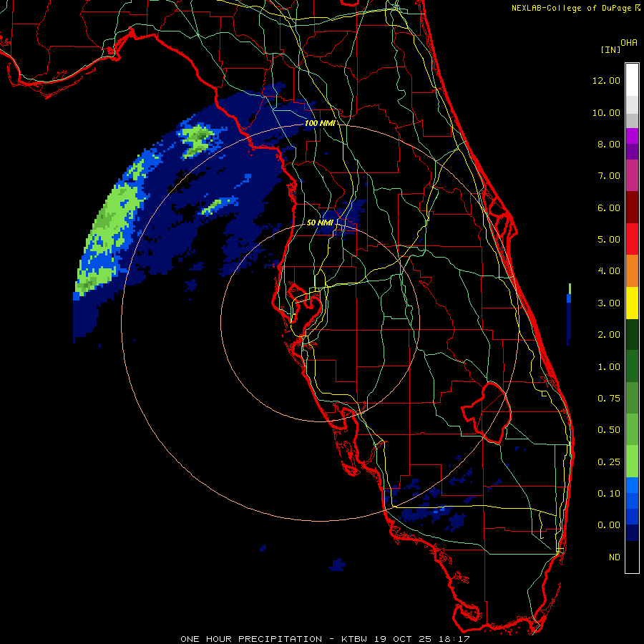Click the 100 NMI range ring label

point(320,123)
